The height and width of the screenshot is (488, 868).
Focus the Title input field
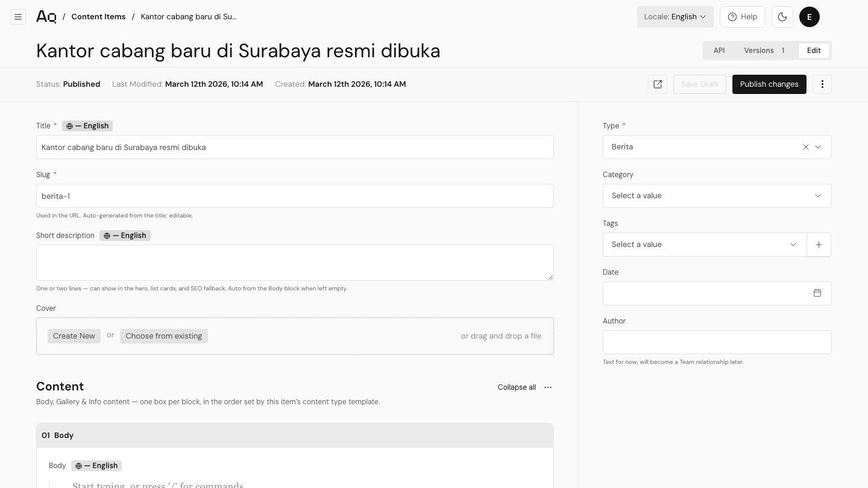coord(295,147)
